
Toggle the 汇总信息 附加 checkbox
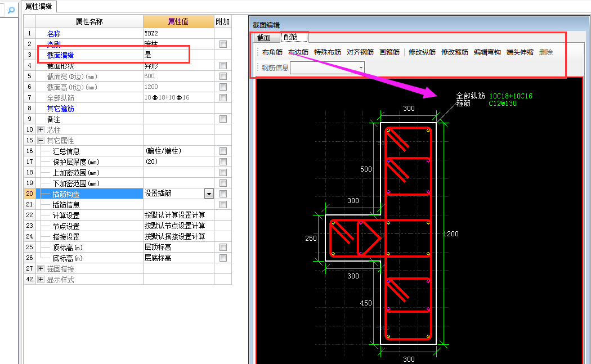click(223, 151)
